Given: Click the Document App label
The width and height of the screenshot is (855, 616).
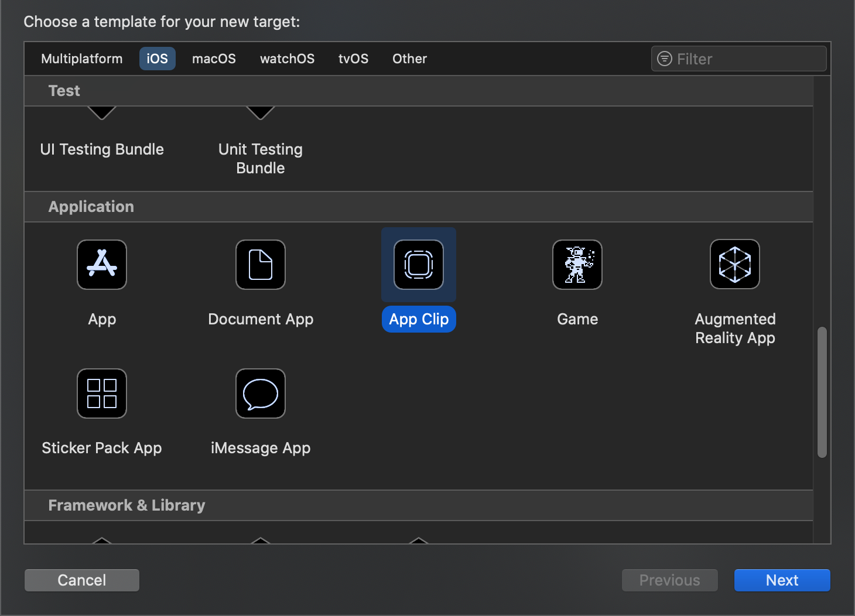Looking at the screenshot, I should click(x=261, y=319).
